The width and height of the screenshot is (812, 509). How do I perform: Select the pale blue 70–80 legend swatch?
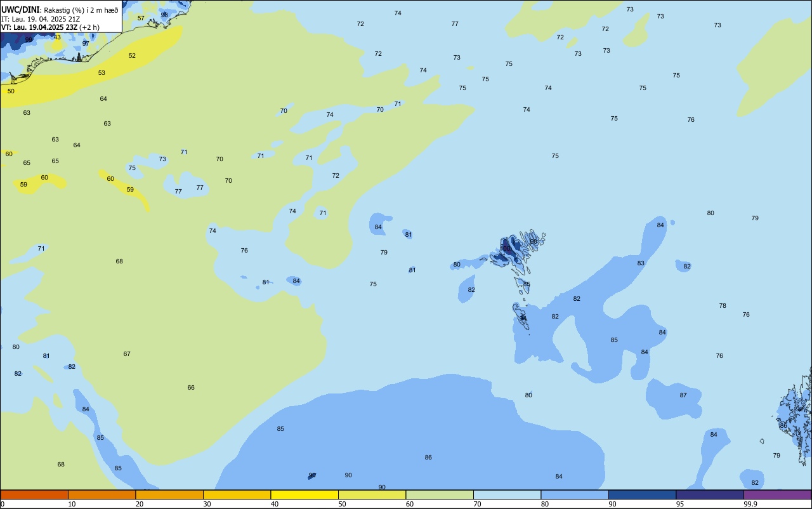coord(507,494)
